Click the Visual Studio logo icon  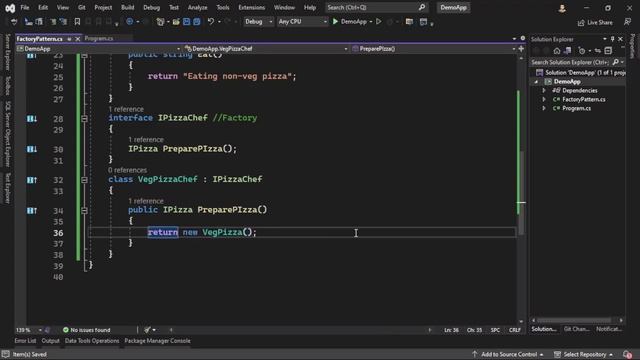tap(10, 8)
